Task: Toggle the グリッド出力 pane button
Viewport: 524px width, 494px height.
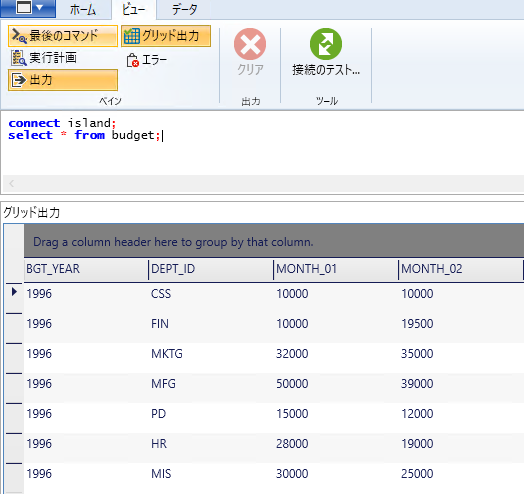Action: pyautogui.click(x=166, y=36)
